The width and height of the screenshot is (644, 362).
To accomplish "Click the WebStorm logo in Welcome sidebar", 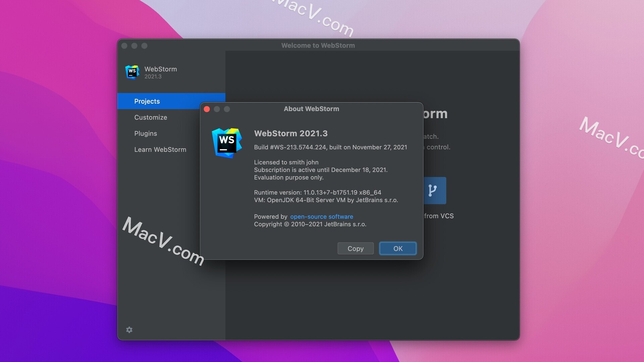I will coord(132,72).
